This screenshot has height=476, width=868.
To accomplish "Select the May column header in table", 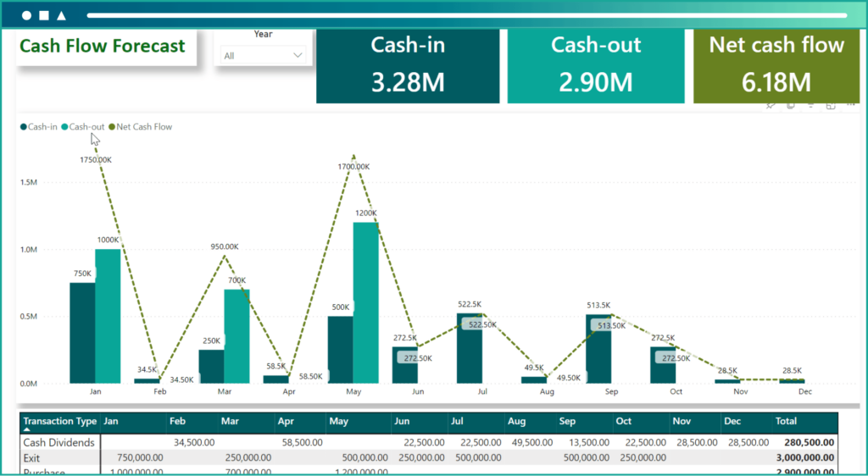I will (x=339, y=421).
